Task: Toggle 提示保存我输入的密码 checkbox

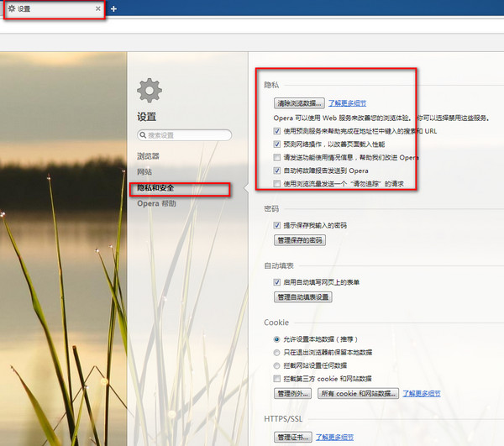Action: click(x=278, y=226)
